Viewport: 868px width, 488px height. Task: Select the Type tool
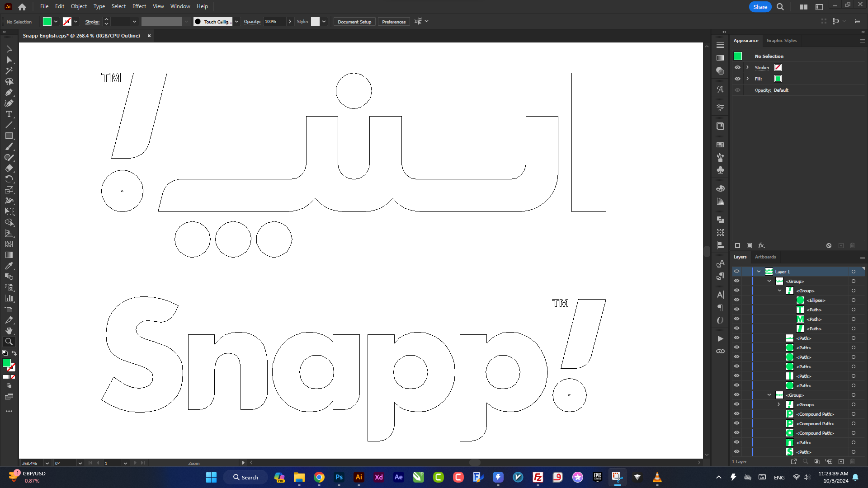[8, 114]
